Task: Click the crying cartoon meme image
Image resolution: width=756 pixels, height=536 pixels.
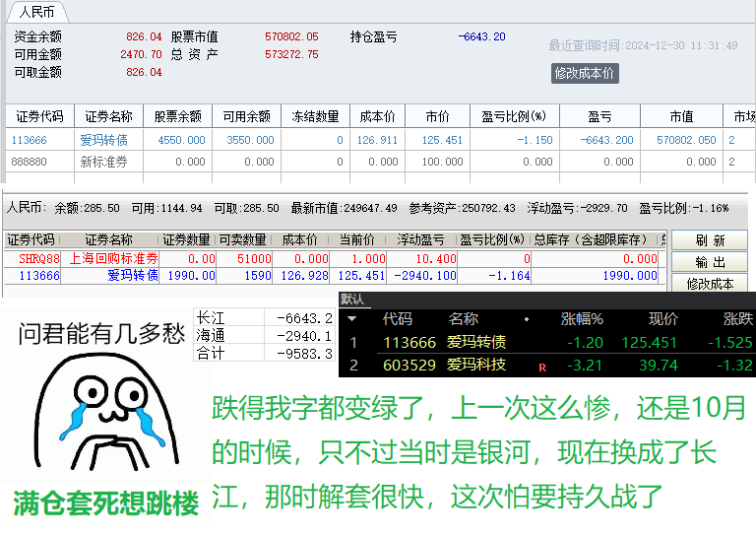Action: click(x=104, y=412)
